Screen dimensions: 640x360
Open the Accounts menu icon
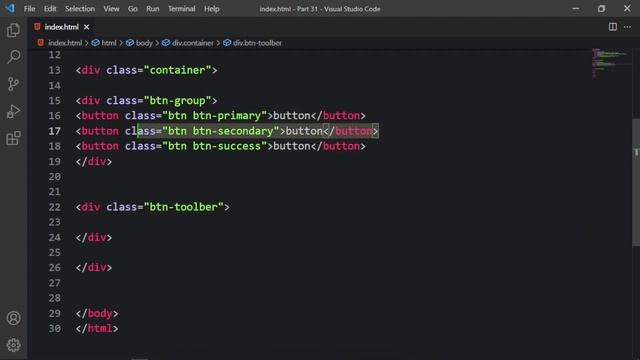point(13,318)
